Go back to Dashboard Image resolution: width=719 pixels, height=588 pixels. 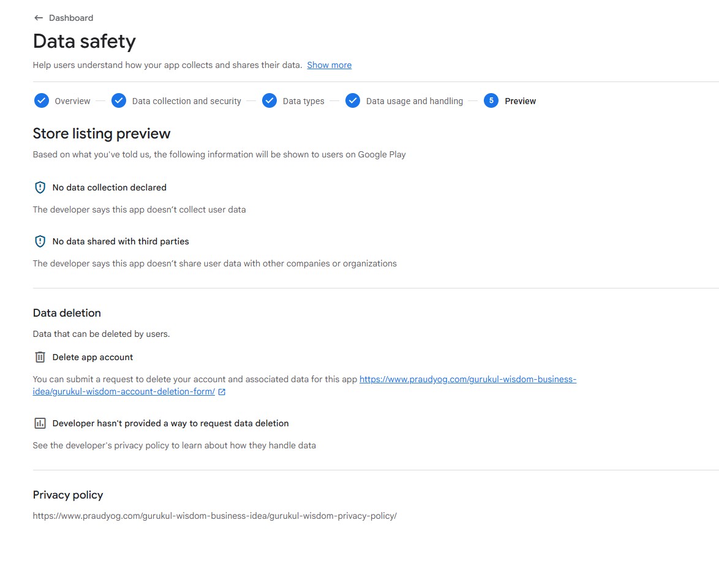[x=71, y=18]
